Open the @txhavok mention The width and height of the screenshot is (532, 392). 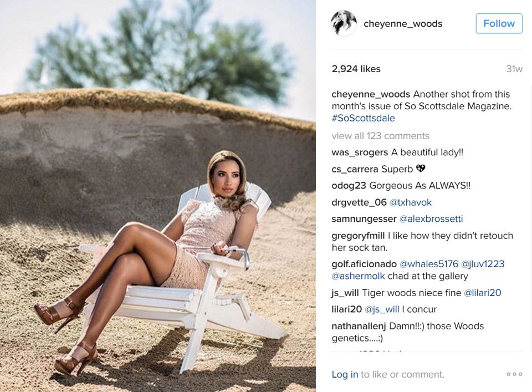411,202
